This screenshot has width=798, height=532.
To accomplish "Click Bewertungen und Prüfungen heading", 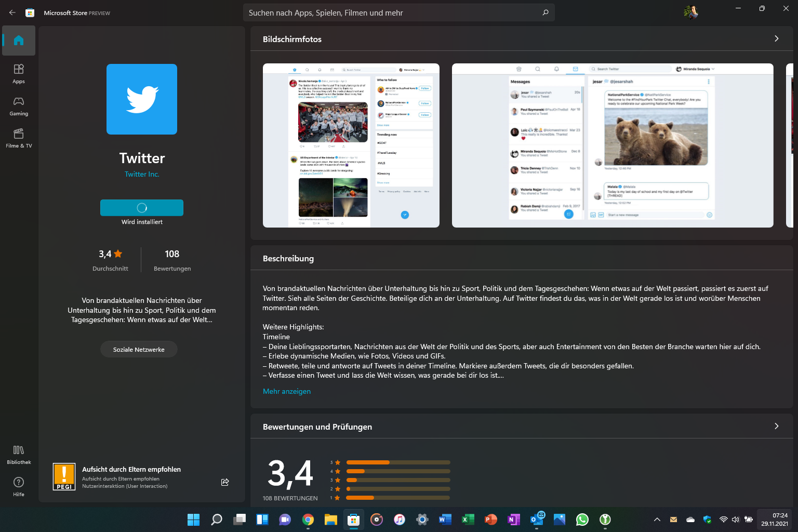I will coord(317,427).
